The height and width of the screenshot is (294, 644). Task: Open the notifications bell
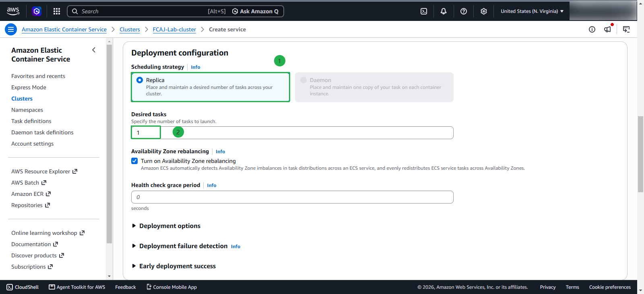(x=444, y=11)
